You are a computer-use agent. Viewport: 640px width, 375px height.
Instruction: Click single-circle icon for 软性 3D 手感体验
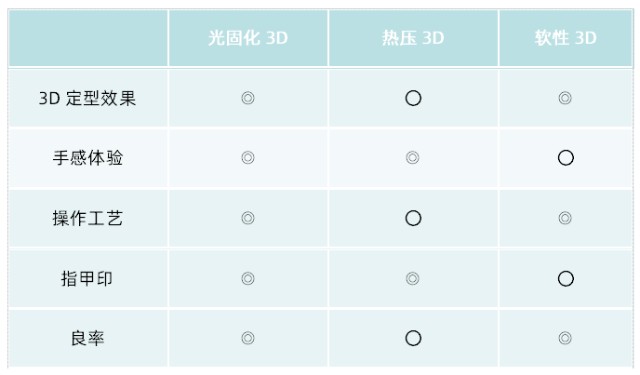(566, 158)
